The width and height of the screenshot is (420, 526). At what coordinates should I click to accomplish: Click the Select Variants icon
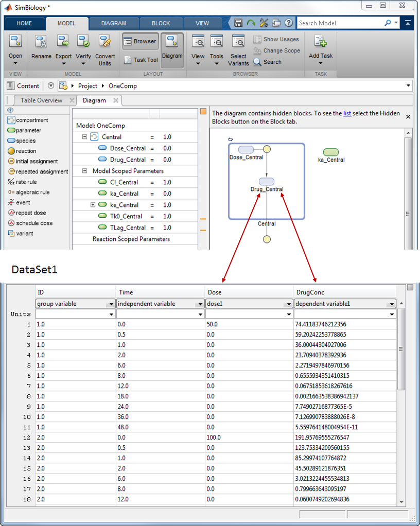pyautogui.click(x=238, y=41)
